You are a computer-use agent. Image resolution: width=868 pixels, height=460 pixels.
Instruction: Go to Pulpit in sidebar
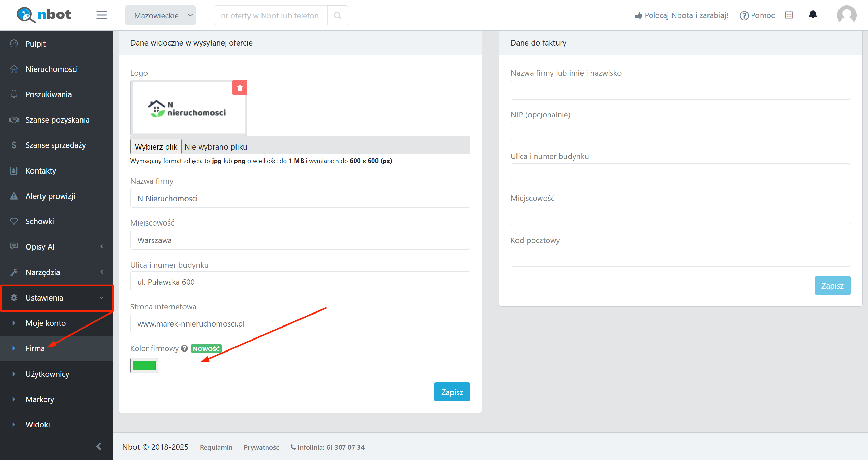[x=56, y=43]
